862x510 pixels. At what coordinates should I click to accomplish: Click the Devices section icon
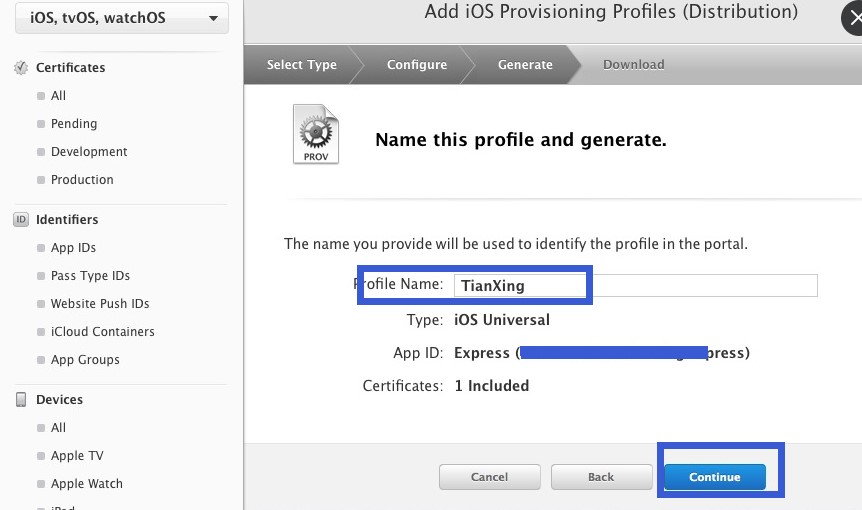tap(21, 400)
